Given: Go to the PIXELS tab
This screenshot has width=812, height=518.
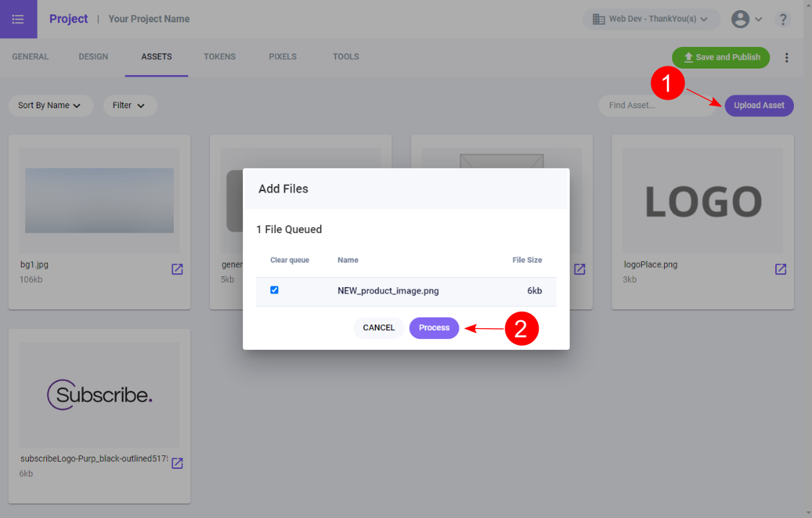Looking at the screenshot, I should 283,57.
